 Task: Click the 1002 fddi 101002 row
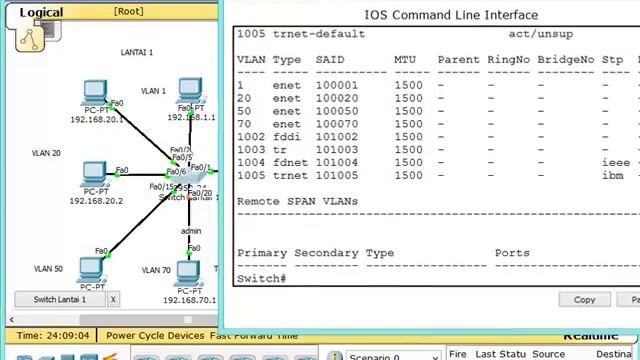(x=438, y=137)
